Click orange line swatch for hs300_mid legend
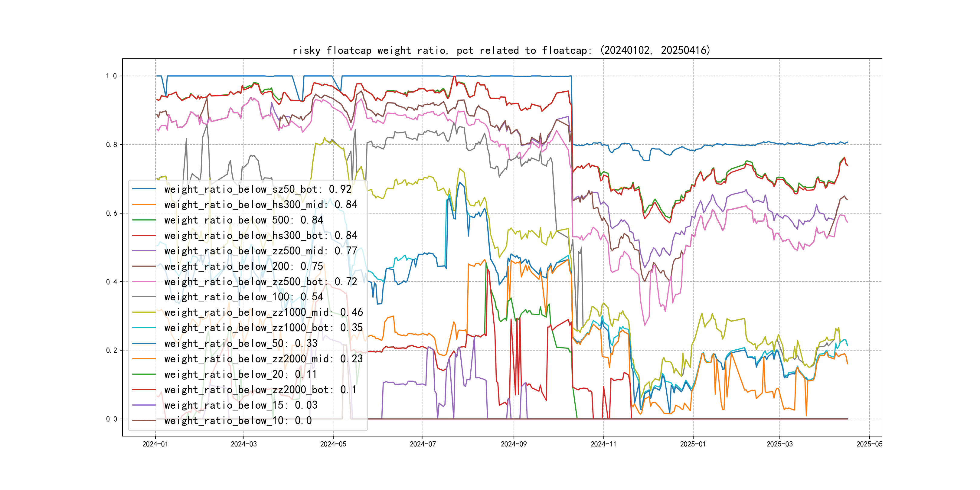The height and width of the screenshot is (490, 980). (144, 205)
